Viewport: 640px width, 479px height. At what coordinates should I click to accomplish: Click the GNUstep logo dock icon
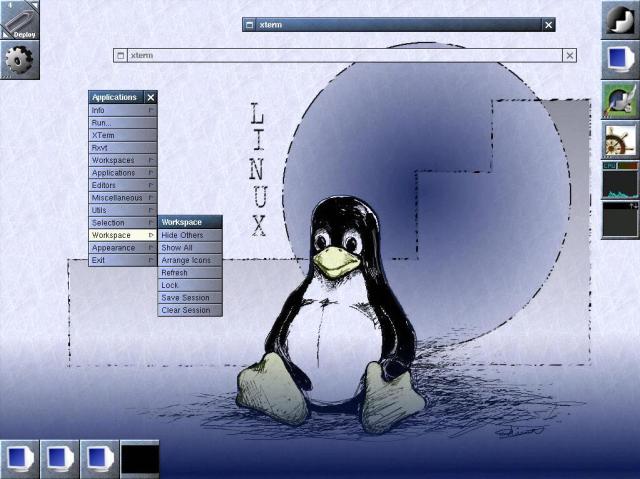pos(620,19)
